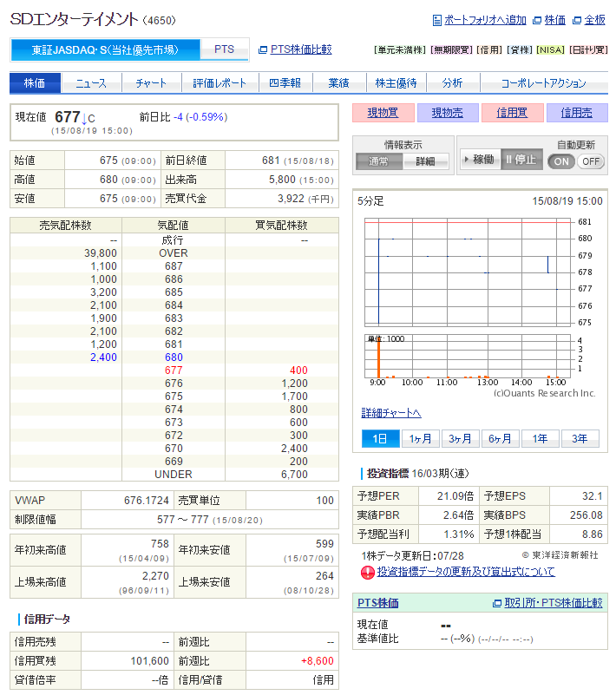Click the 年初来高値 value 758

(160, 544)
